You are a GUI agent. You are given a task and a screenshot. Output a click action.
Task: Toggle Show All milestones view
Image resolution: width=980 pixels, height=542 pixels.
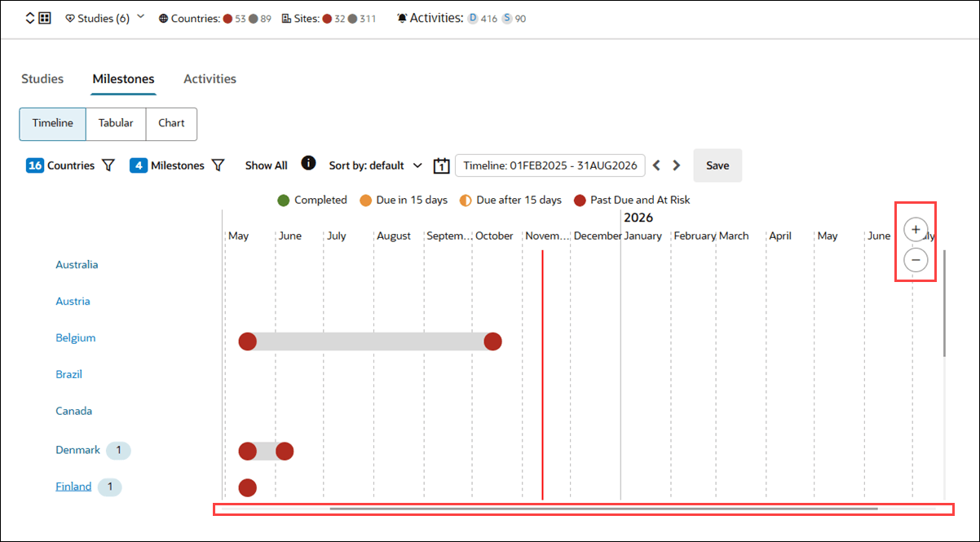point(266,165)
